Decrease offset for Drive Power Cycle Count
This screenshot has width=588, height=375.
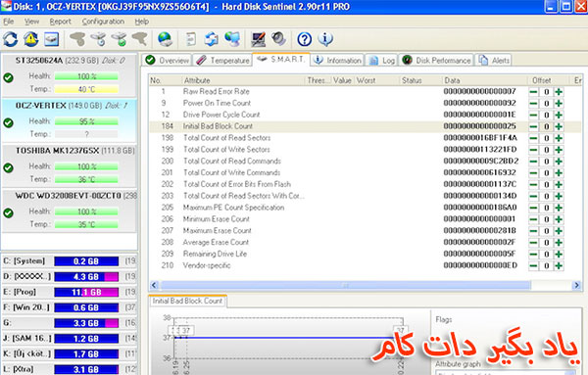(x=534, y=115)
